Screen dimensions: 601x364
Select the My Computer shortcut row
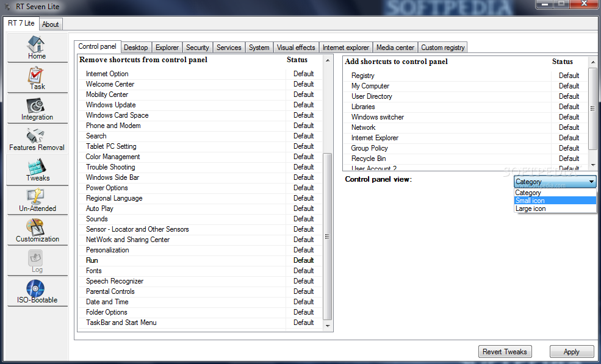click(466, 86)
